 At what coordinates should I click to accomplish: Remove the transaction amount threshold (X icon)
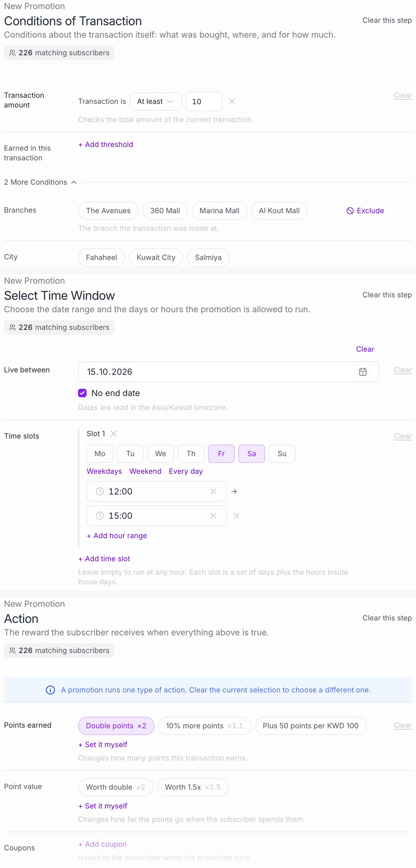click(232, 101)
